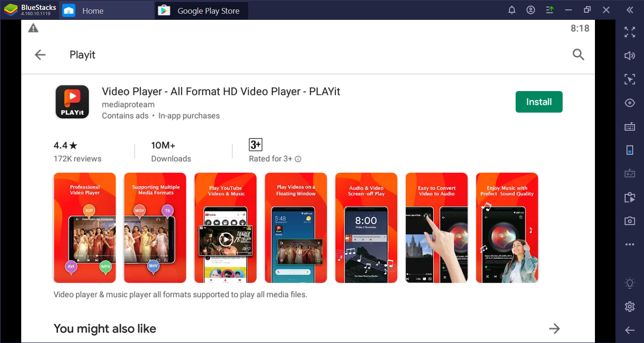Click the sidebar back arrow icon

point(630,330)
